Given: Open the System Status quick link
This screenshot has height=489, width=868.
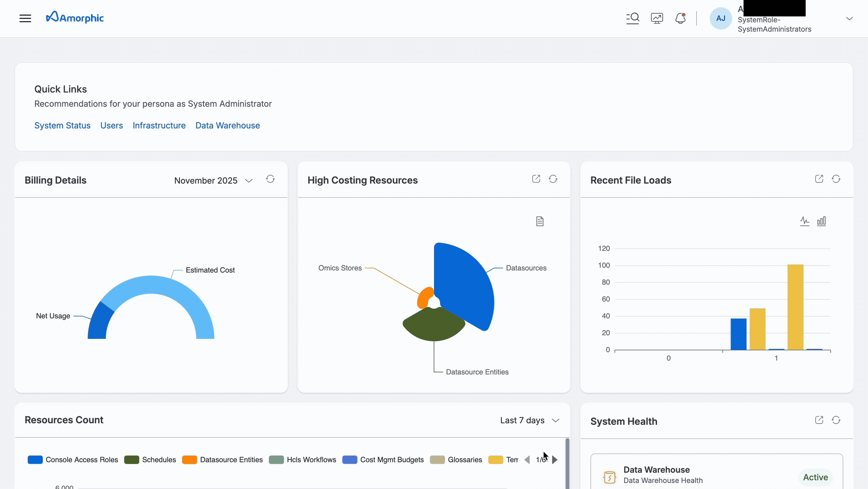Looking at the screenshot, I should [62, 125].
